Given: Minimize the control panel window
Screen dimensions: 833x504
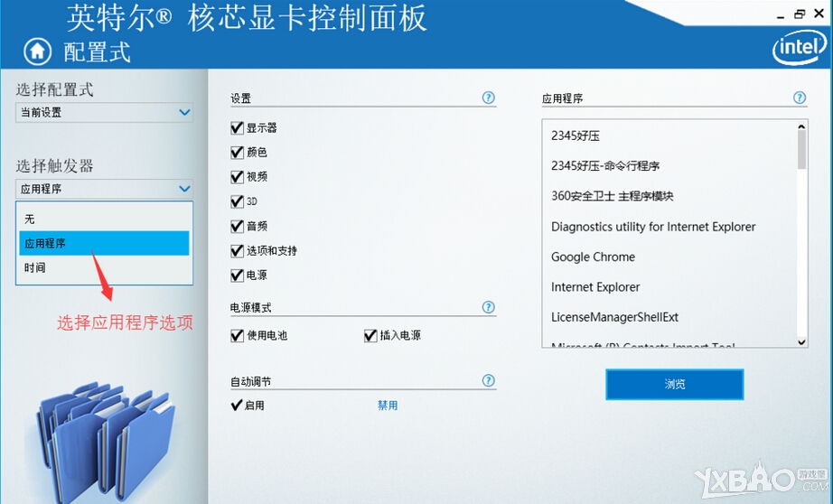Looking at the screenshot, I should pyautogui.click(x=781, y=16).
